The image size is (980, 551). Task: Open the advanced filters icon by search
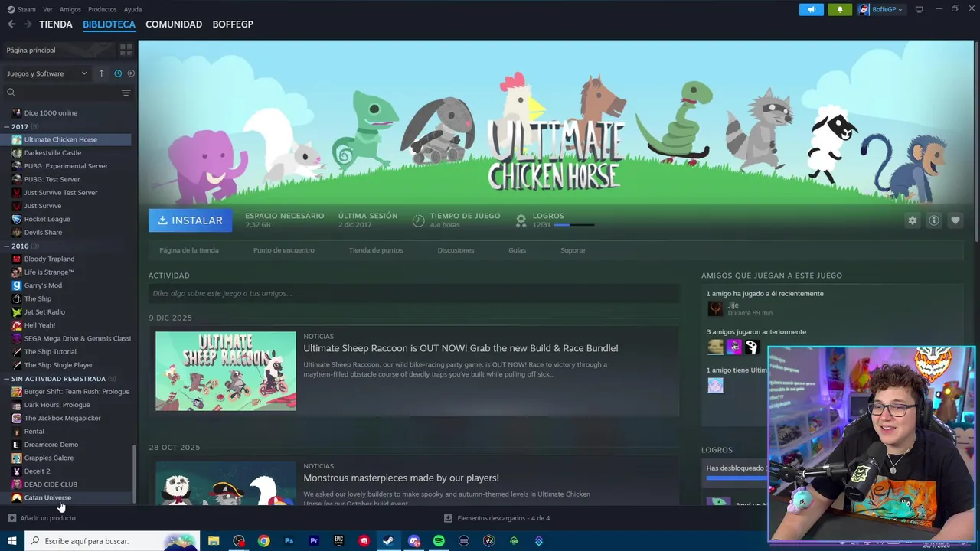(x=126, y=93)
